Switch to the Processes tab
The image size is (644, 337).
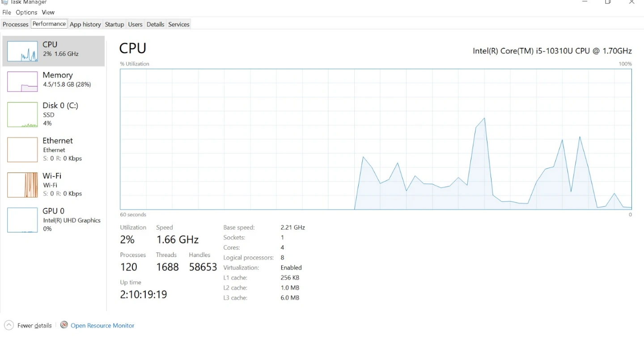16,25
